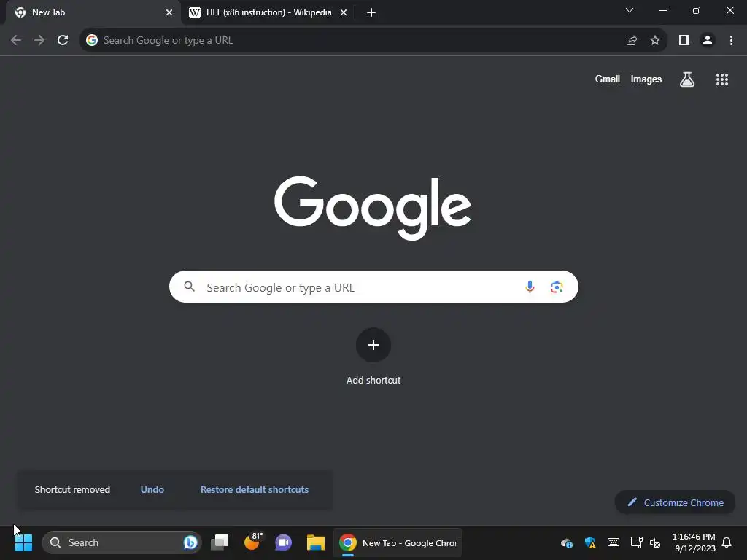Open Google Images link
The width and height of the screenshot is (747, 560).
coord(646,79)
